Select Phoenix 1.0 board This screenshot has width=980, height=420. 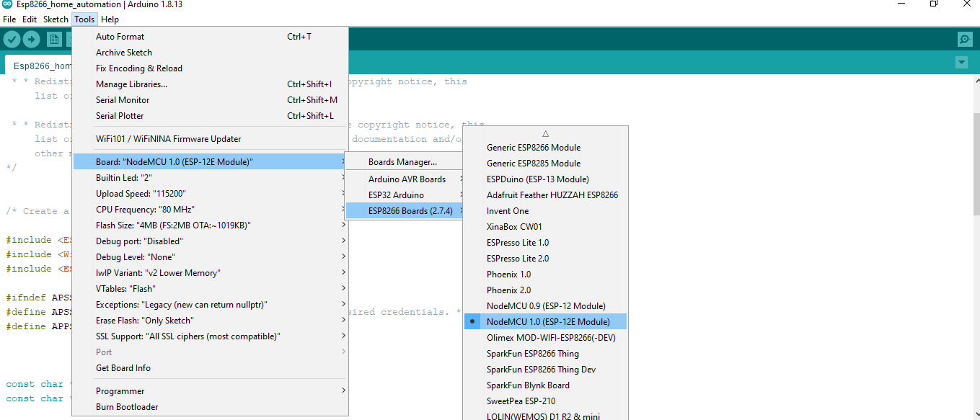click(x=545, y=274)
